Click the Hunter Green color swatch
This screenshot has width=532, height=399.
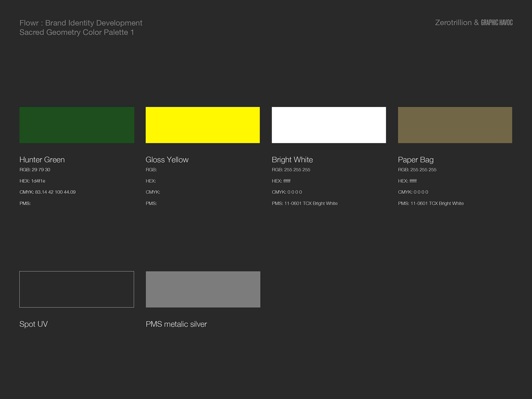point(77,125)
